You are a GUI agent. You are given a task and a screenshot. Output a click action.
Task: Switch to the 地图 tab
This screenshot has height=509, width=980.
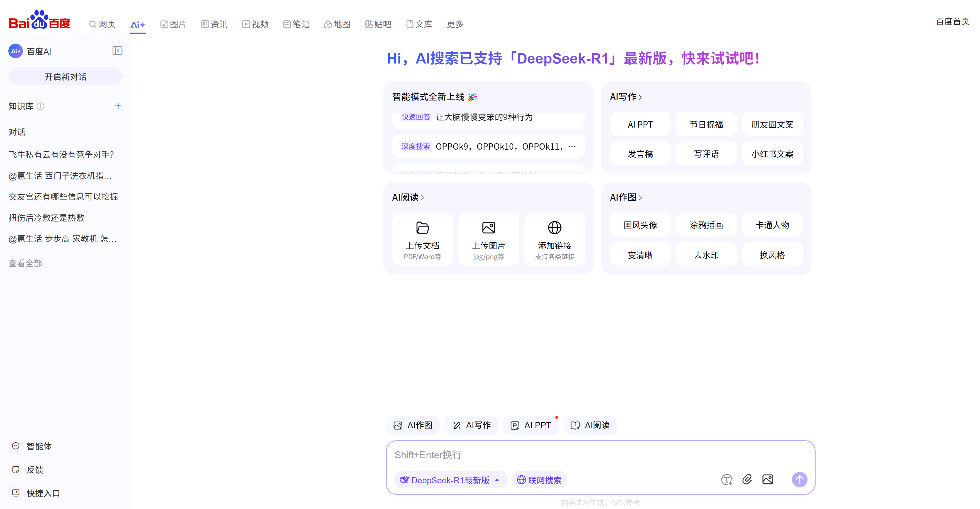click(337, 24)
